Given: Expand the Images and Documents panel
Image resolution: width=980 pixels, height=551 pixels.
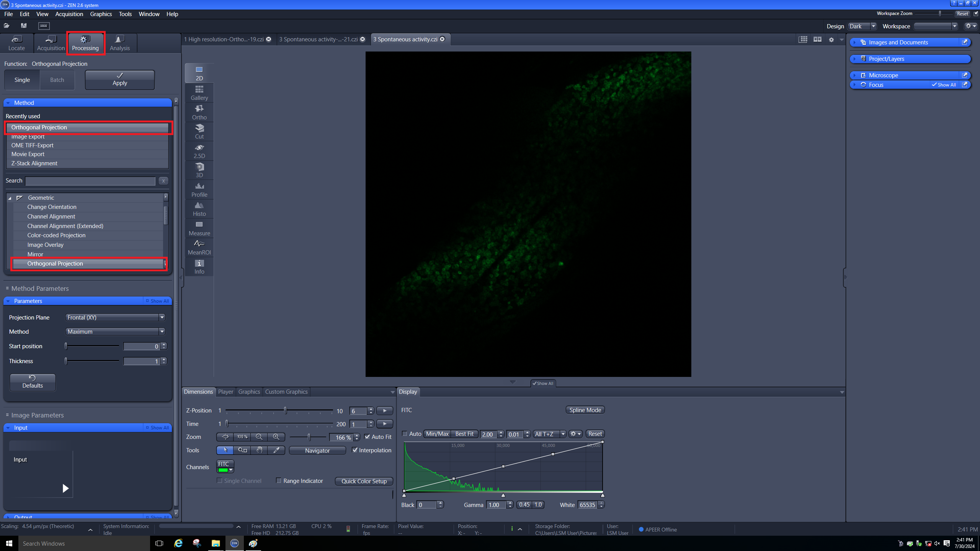Looking at the screenshot, I should click(x=898, y=42).
